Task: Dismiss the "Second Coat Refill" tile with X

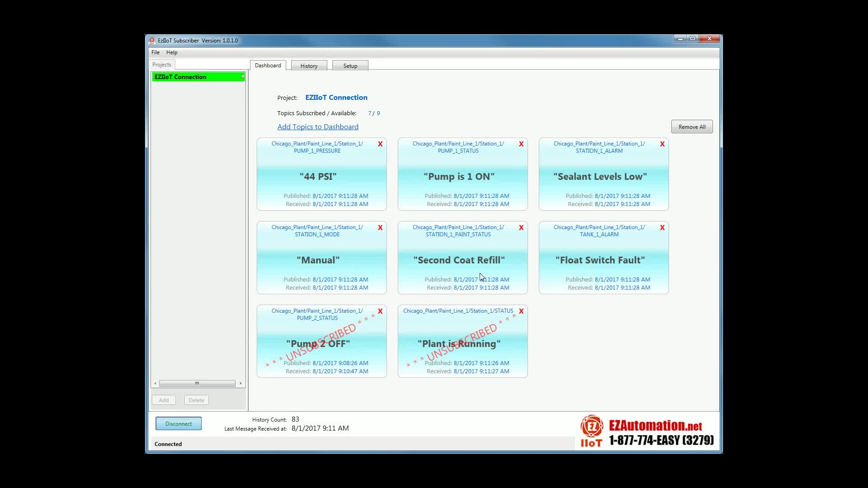Action: [x=521, y=227]
